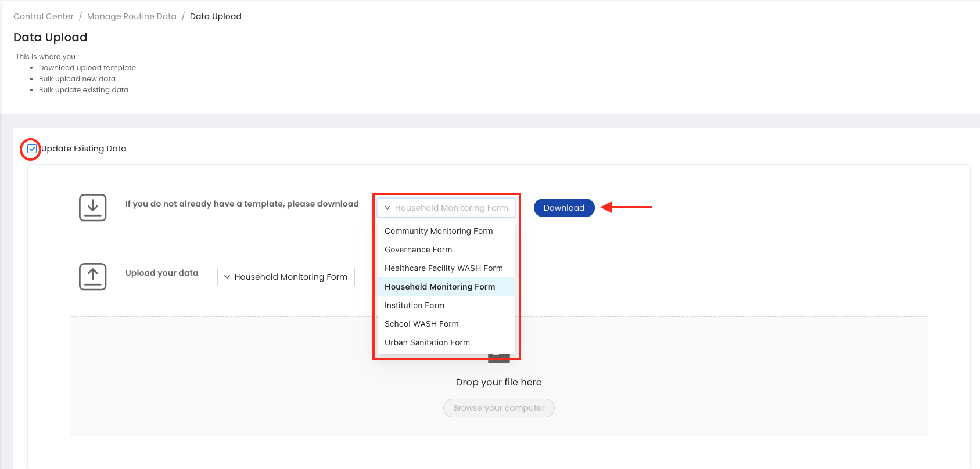Viewport: 980px width, 469px height.
Task: Click the upload data arrow icon
Action: [x=92, y=276]
